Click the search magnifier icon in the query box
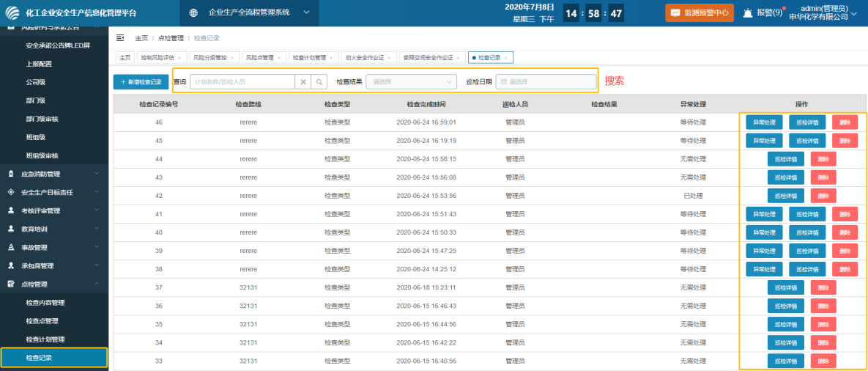 click(x=319, y=82)
